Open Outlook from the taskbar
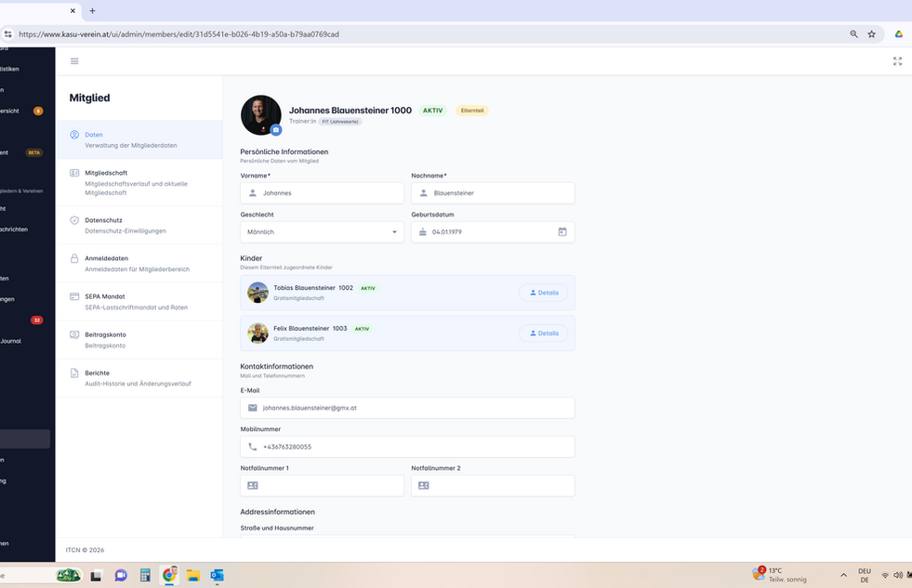 tap(217, 575)
